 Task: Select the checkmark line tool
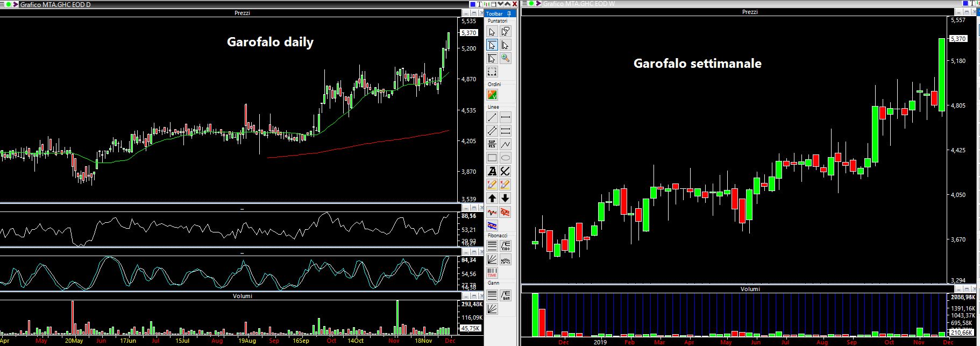(x=505, y=171)
